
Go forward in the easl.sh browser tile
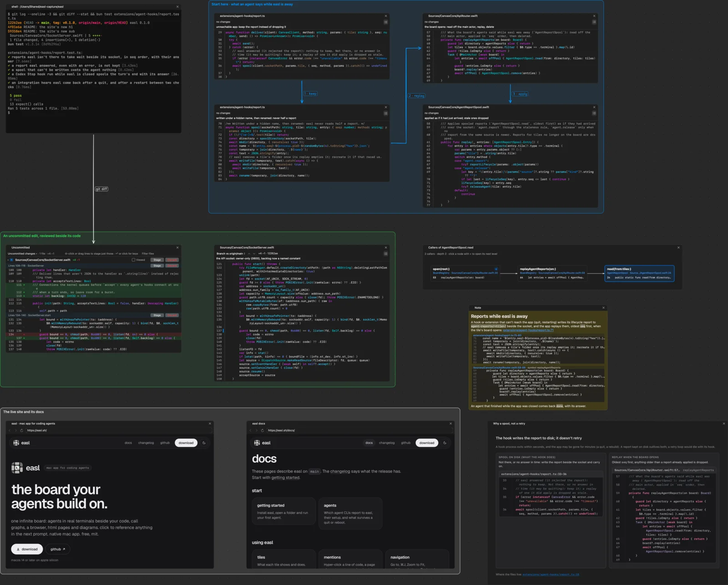(16, 430)
